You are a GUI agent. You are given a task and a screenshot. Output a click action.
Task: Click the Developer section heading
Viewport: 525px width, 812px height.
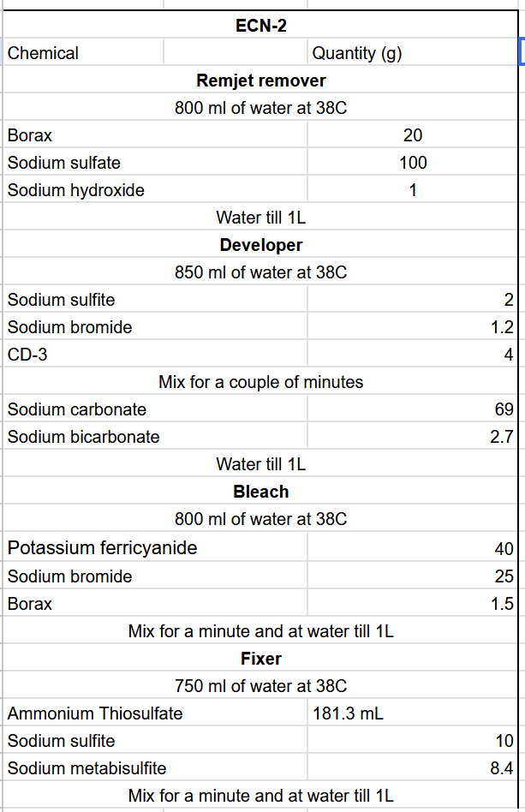pos(260,245)
